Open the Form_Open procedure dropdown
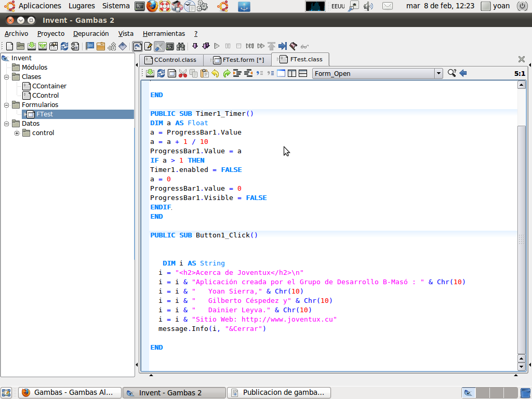 click(438, 73)
